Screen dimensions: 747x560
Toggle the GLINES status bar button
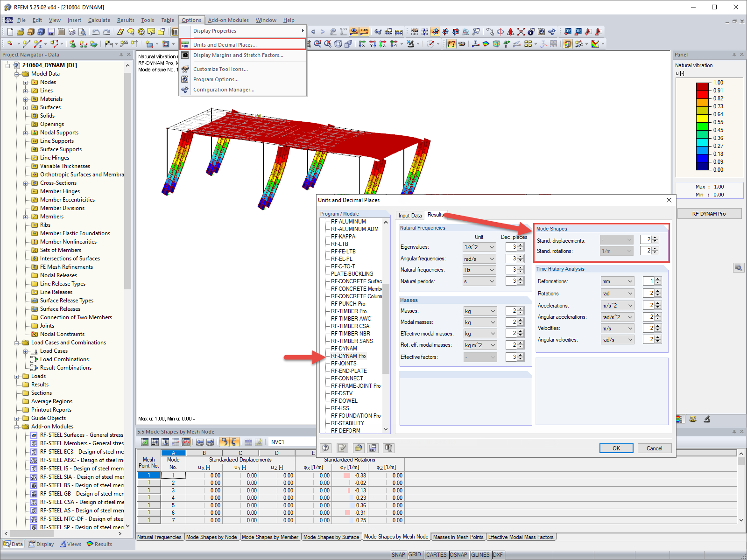click(480, 555)
